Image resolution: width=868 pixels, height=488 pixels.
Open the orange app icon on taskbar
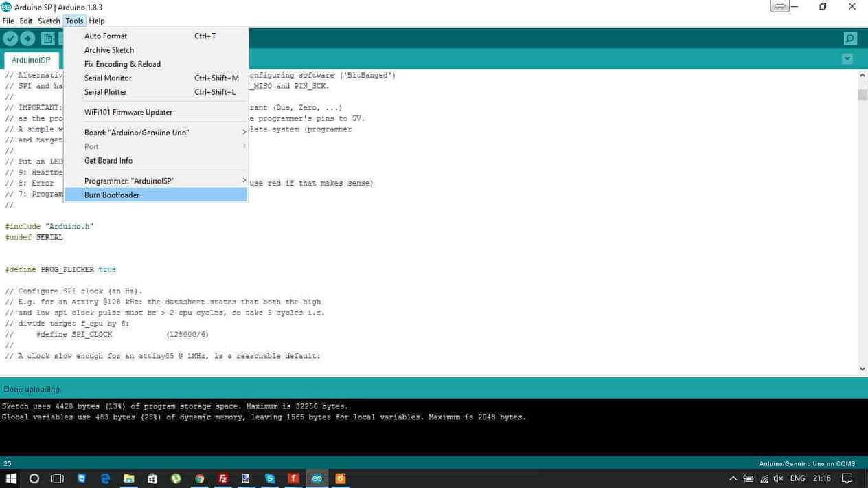(340, 478)
